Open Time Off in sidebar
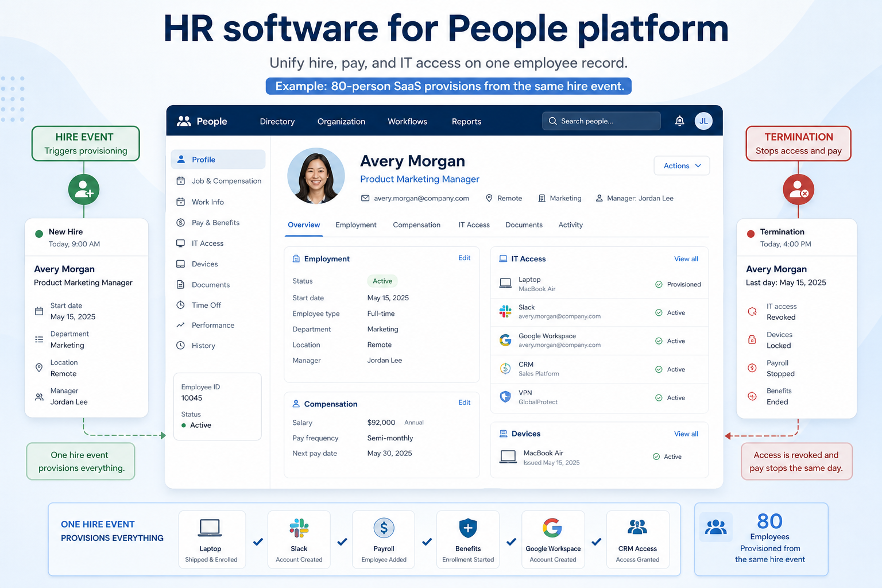The width and height of the screenshot is (882, 588). click(x=218, y=305)
